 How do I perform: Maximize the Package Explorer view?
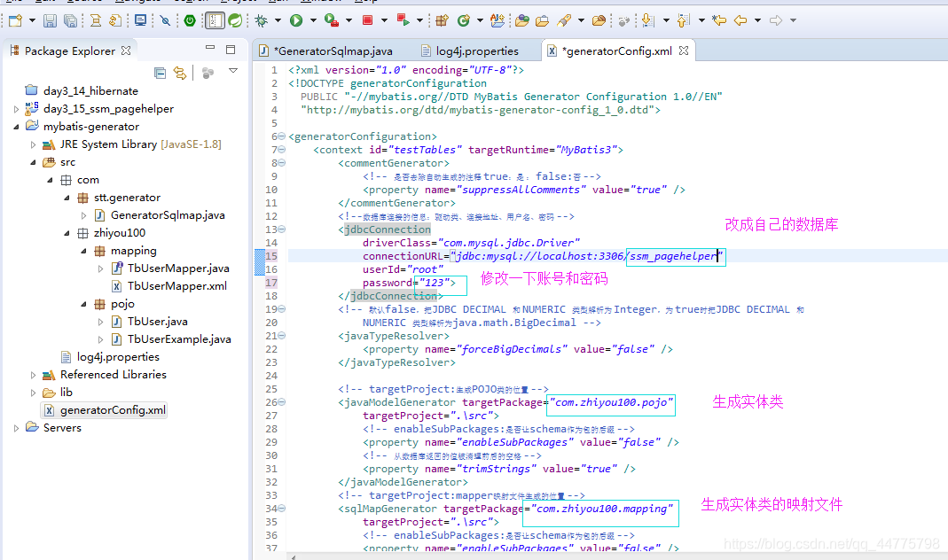[231, 50]
